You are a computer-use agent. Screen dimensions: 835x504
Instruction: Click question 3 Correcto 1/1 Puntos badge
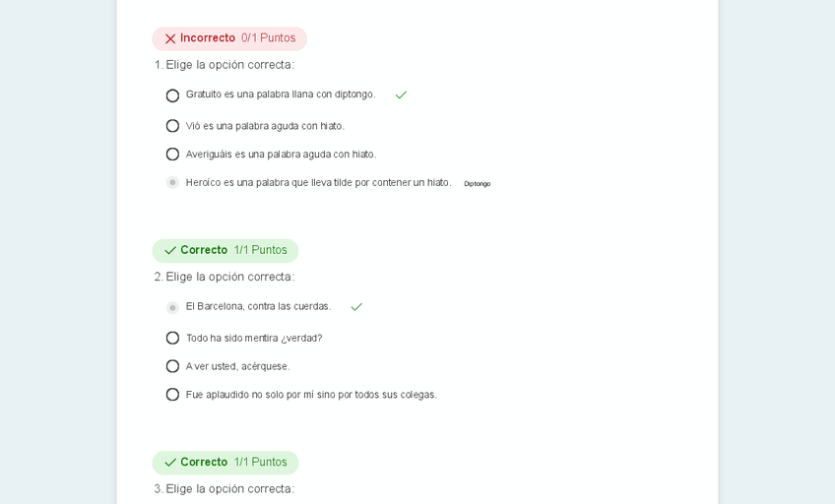(x=225, y=463)
